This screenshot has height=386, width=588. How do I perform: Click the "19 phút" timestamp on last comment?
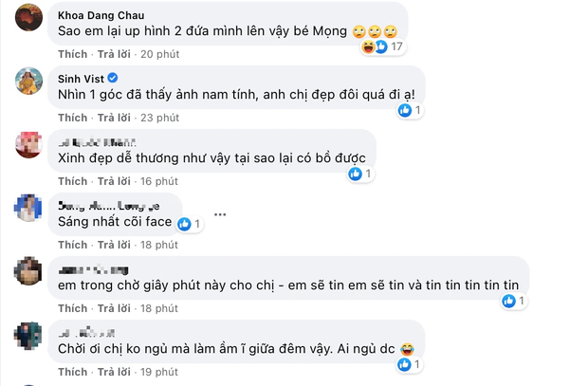[160, 372]
